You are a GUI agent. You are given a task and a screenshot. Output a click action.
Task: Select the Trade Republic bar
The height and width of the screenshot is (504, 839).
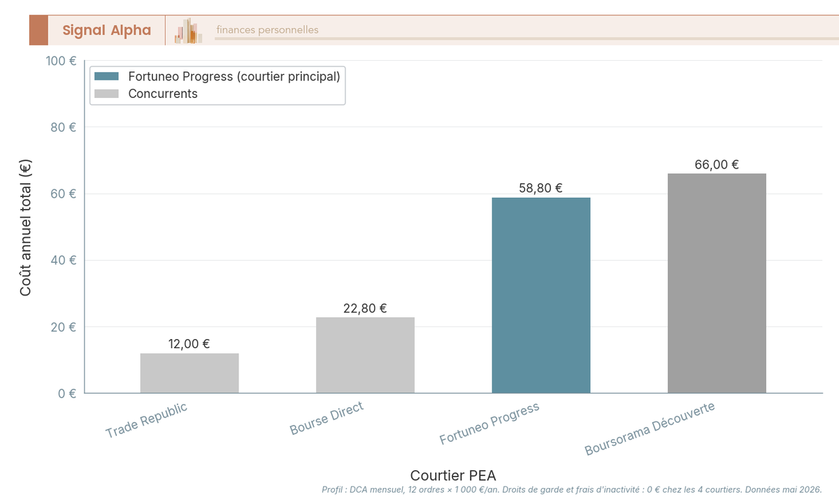[189, 373]
